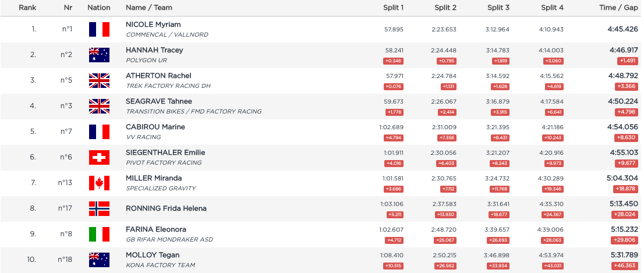Screen dimensions: 644x273
Task: Click the Norwegian flag beside RONNING Frida Helena
Action: click(99, 208)
